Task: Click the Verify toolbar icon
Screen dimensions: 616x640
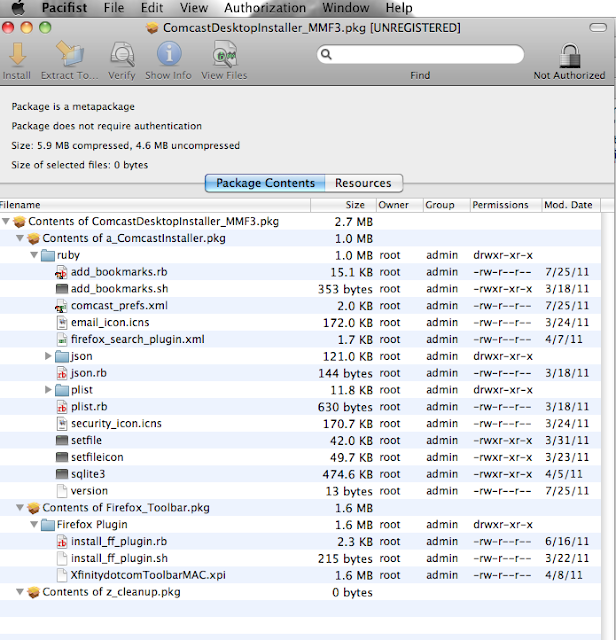Action: tap(122, 54)
